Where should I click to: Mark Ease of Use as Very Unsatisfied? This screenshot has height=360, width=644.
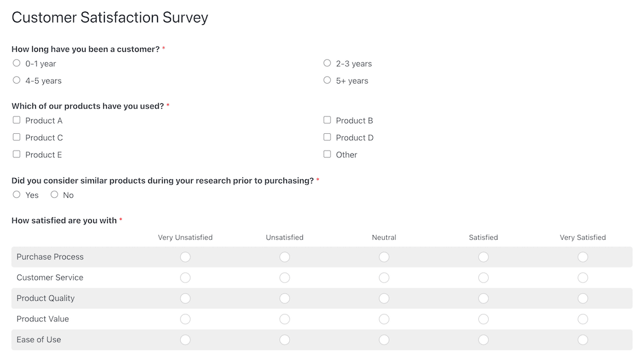(185, 340)
